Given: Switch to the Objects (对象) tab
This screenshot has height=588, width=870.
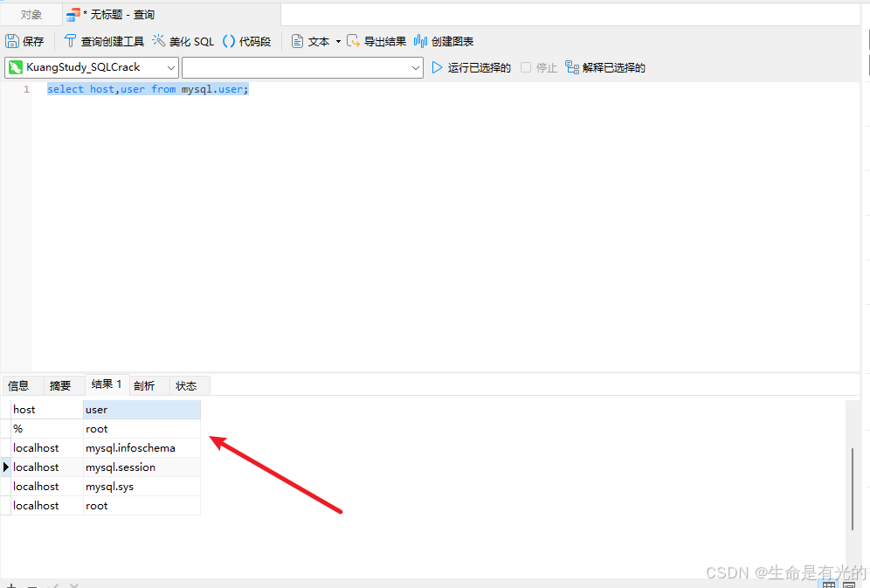Looking at the screenshot, I should pyautogui.click(x=31, y=15).
